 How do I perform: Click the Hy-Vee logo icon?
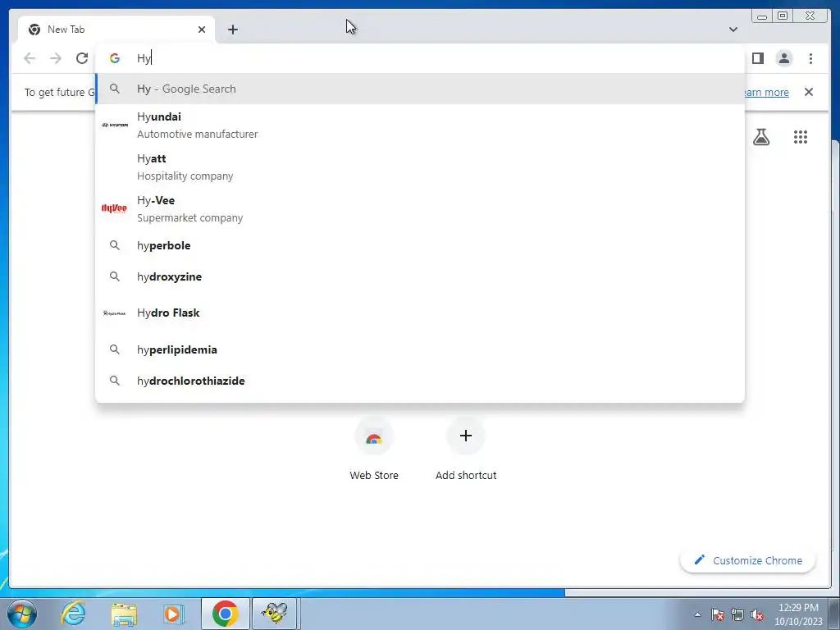point(115,208)
